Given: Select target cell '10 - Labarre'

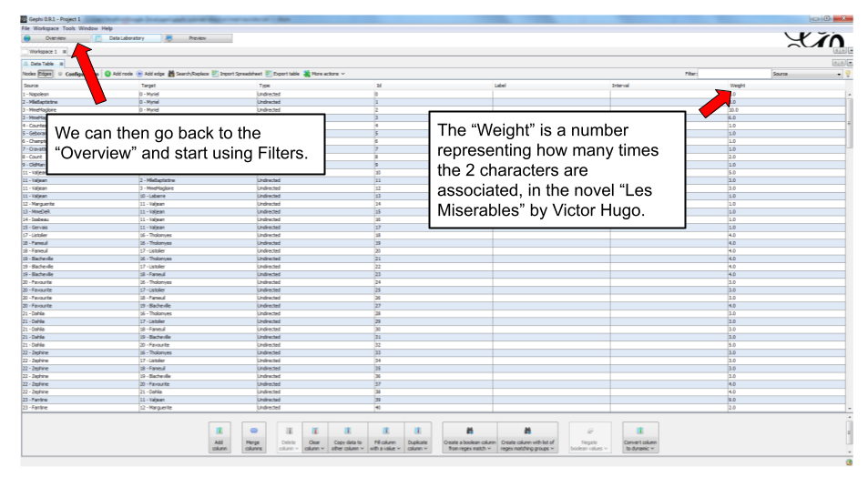Looking at the screenshot, I should [x=199, y=196].
